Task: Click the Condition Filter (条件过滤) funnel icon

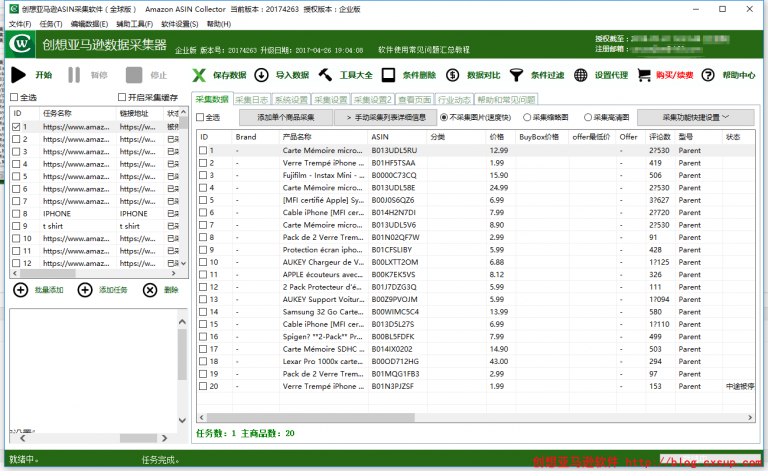Action: pyautogui.click(x=516, y=75)
